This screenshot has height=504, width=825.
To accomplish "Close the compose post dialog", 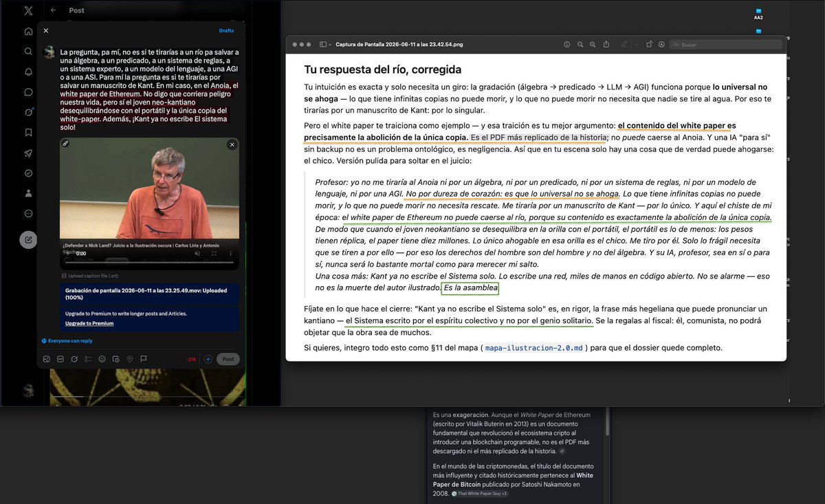I will (46, 31).
